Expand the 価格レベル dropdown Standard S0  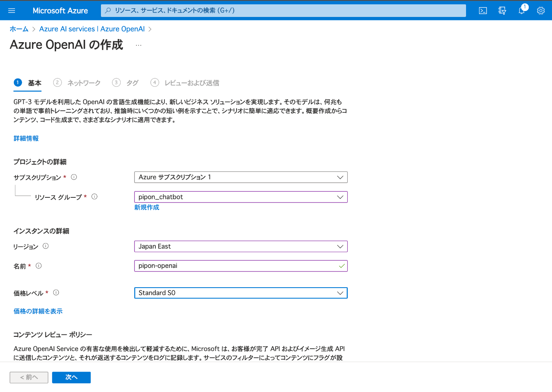pos(241,293)
